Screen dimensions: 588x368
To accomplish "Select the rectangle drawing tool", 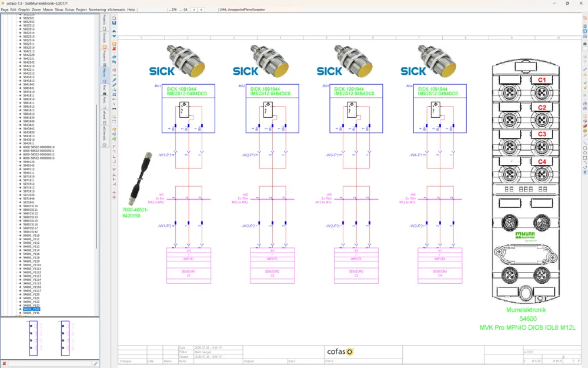I will point(584,158).
